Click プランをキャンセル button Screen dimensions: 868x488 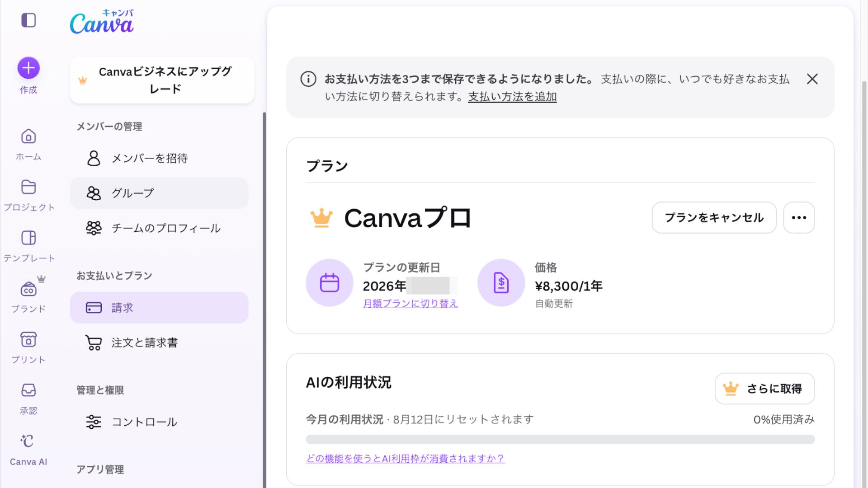point(714,218)
